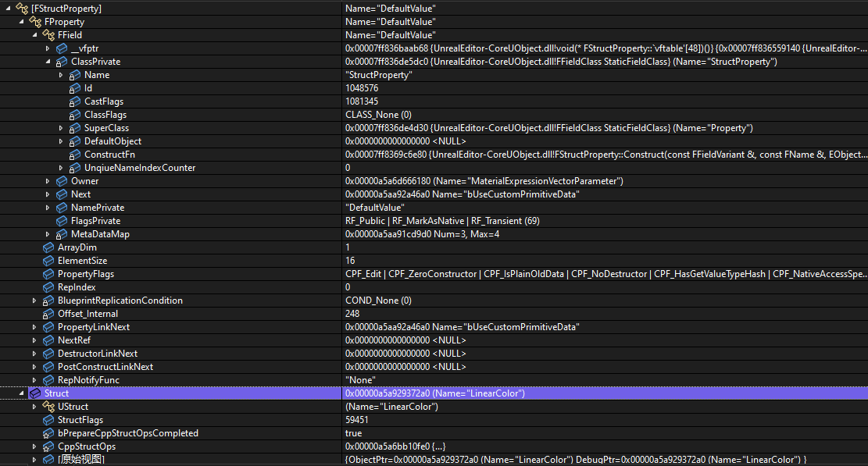The image size is (868, 466).
Task: Click the icon next to bPrepareCppStructOpsCompleted
Action: (x=48, y=433)
